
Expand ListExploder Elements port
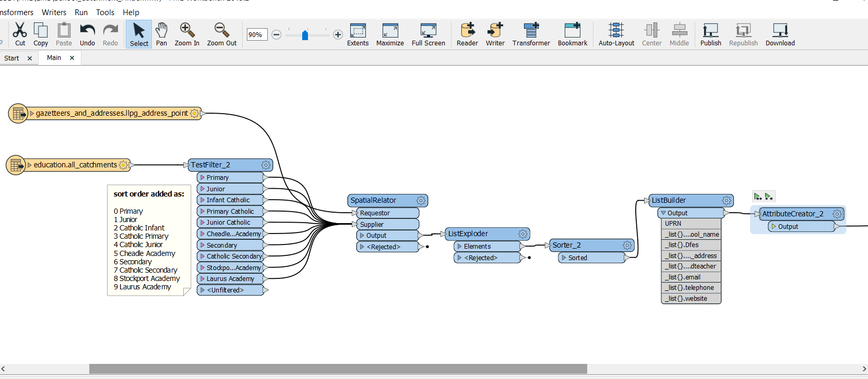point(460,246)
